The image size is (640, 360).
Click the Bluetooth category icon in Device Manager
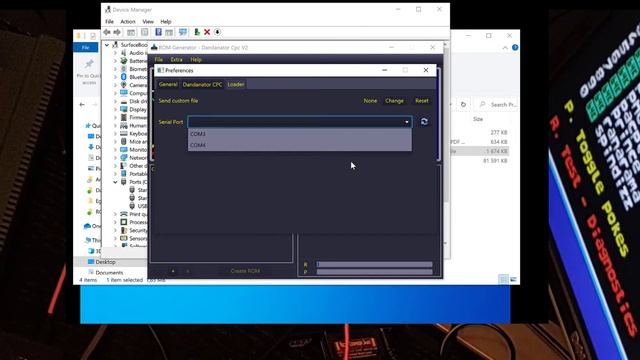pos(124,77)
